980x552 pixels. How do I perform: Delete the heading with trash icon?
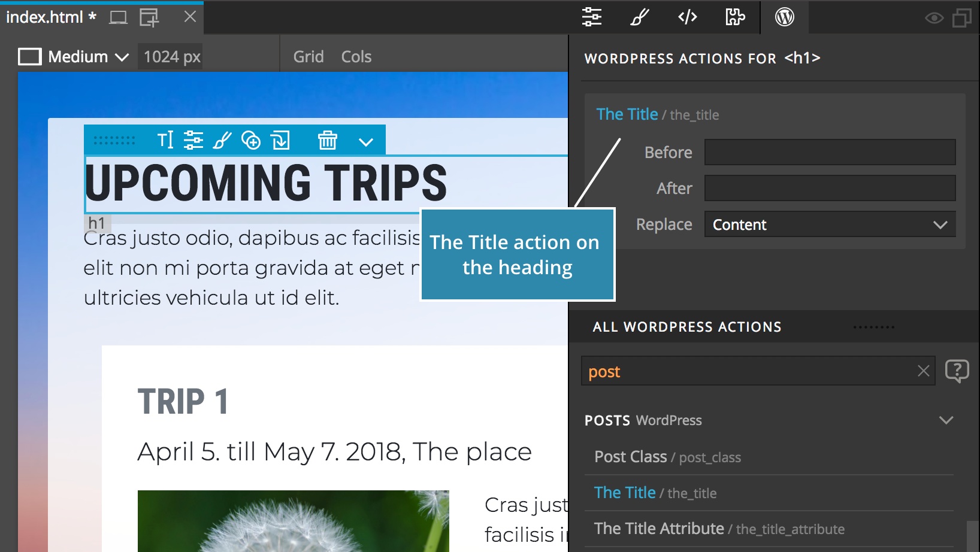point(327,140)
